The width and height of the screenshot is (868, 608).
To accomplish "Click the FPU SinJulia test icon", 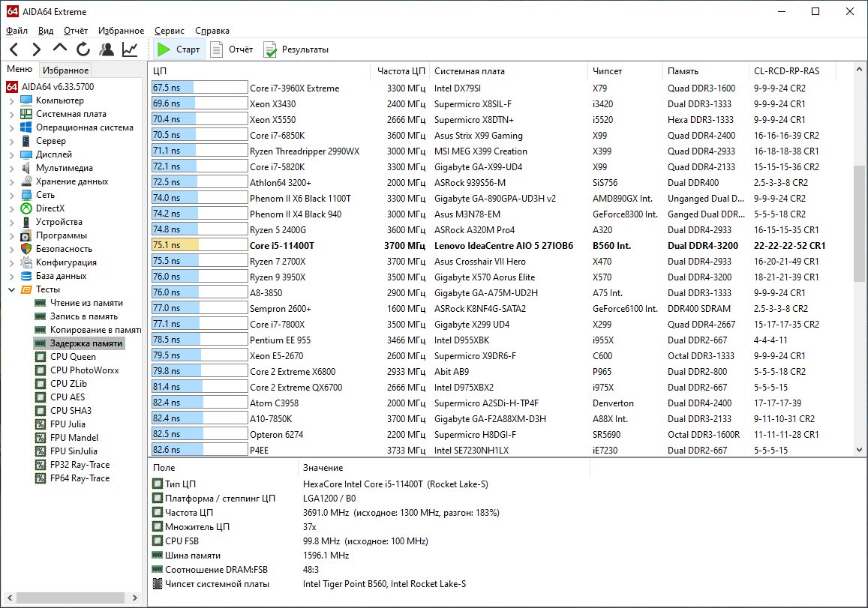I will (41, 451).
